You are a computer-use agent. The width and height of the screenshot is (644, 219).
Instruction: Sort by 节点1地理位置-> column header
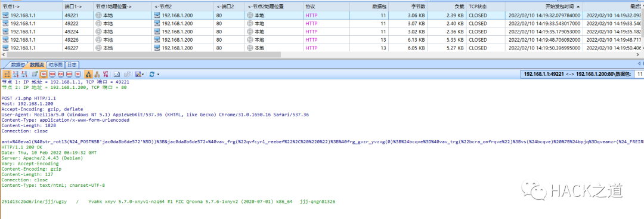122,6
